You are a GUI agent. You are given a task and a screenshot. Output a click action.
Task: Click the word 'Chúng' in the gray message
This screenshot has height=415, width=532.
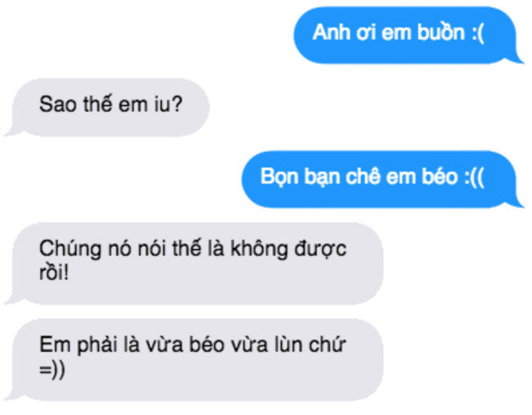pyautogui.click(x=71, y=250)
